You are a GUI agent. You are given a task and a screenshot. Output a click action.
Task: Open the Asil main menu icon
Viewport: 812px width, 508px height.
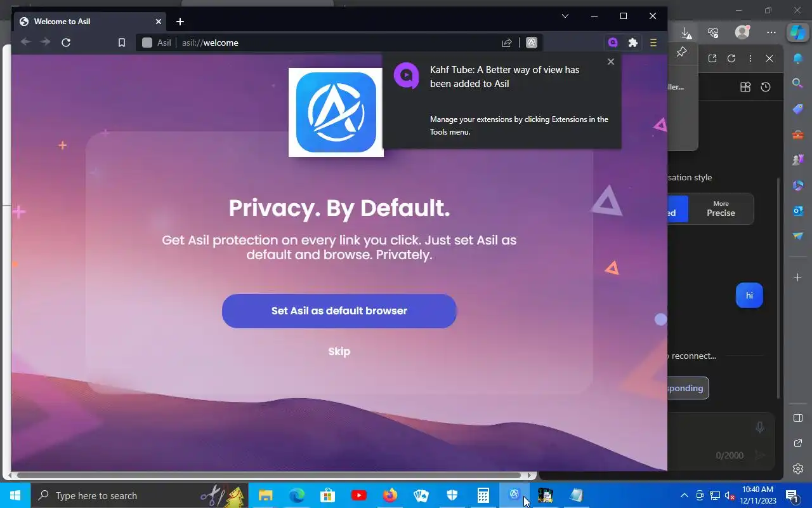click(x=653, y=43)
